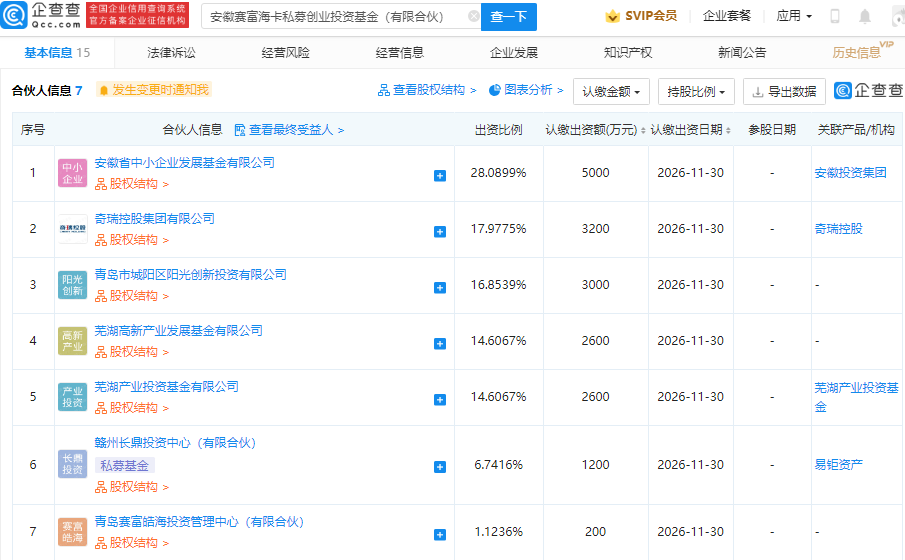Click the 阳光创新 company logo thumbnail
Viewport: 905px width, 560px height.
point(73,285)
